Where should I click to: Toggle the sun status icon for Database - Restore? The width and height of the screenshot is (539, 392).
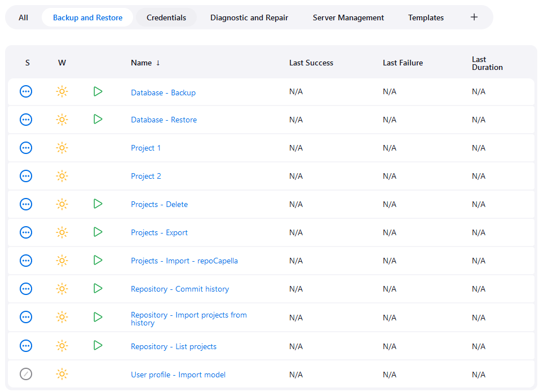[x=62, y=120]
